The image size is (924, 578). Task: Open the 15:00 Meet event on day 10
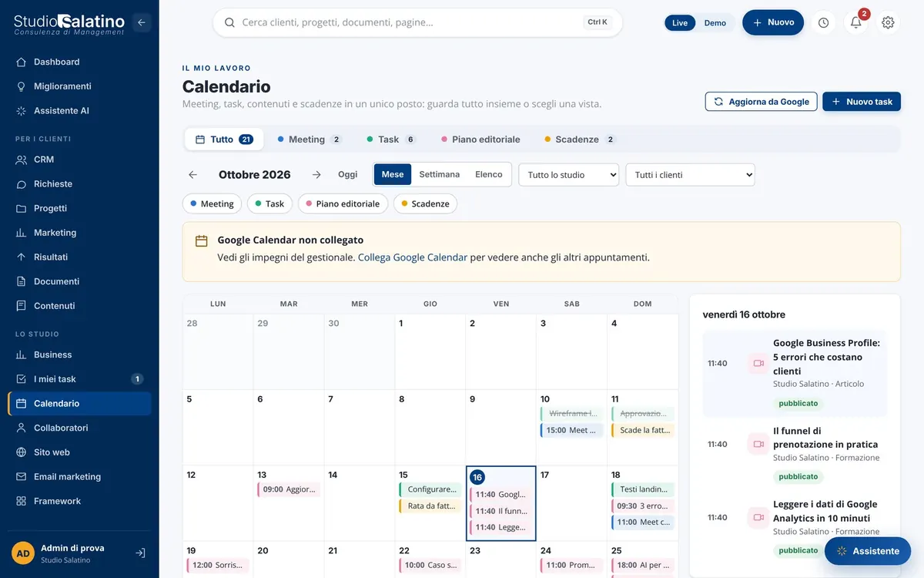(x=571, y=431)
